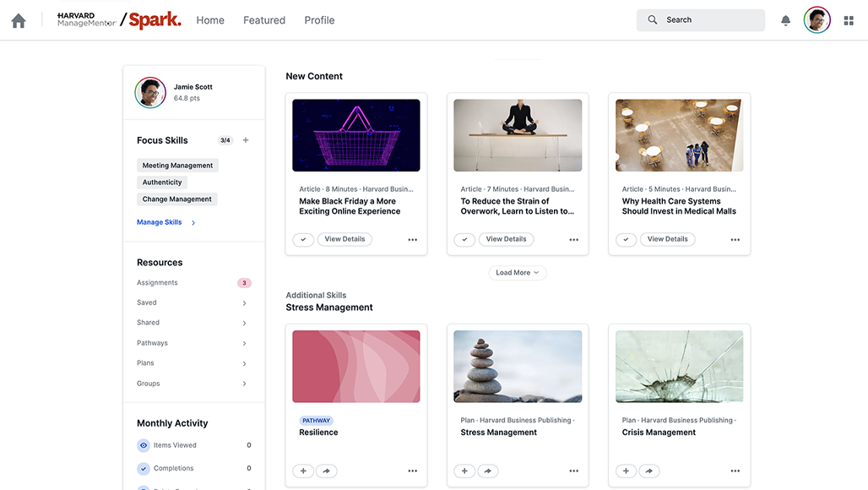Click the Completions check icon
868x490 pixels.
coord(144,468)
